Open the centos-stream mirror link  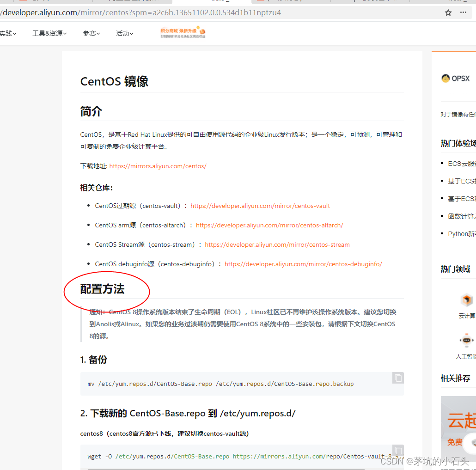(277, 245)
